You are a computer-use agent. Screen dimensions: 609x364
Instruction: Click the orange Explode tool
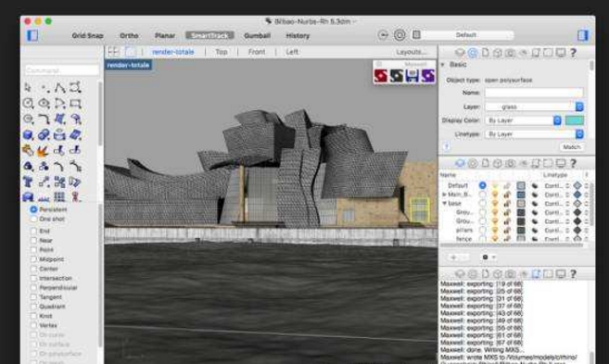point(44,151)
